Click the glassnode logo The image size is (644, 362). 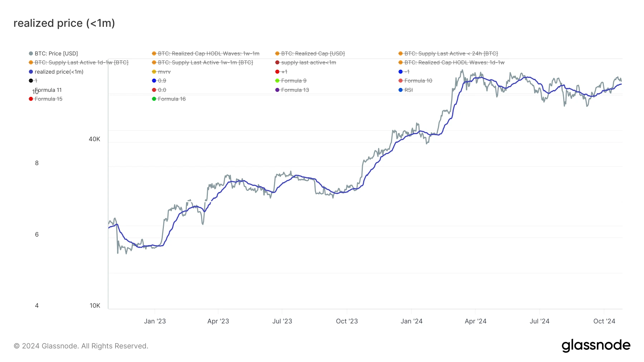click(596, 346)
